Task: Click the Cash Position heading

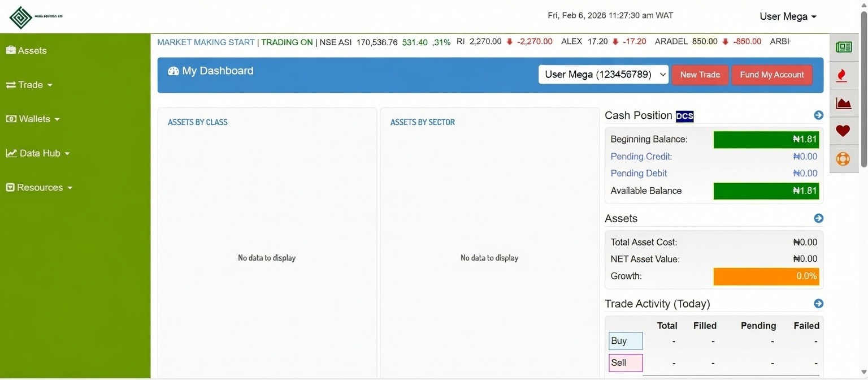Action: [x=639, y=115]
